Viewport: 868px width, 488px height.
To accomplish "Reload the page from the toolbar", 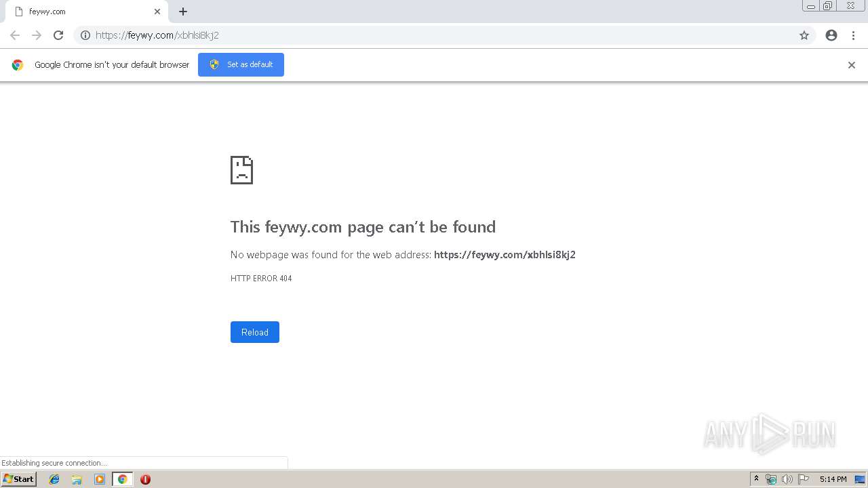I will pyautogui.click(x=58, y=35).
